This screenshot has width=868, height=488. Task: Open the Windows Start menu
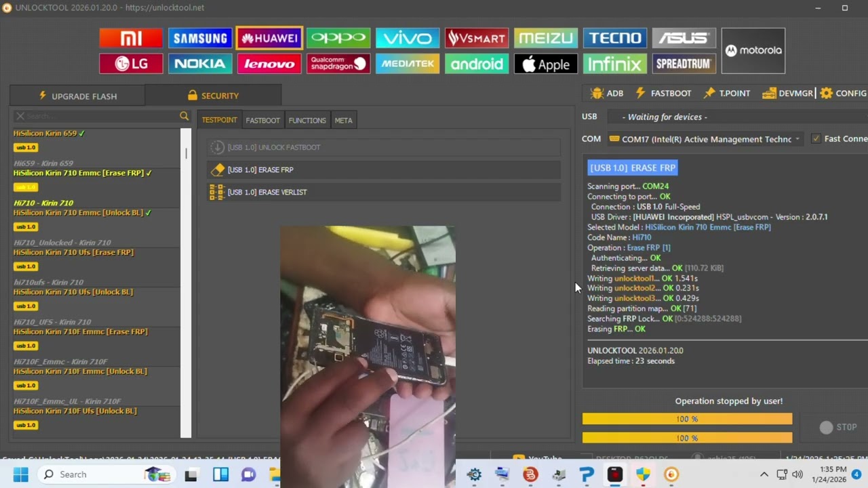[x=20, y=474]
